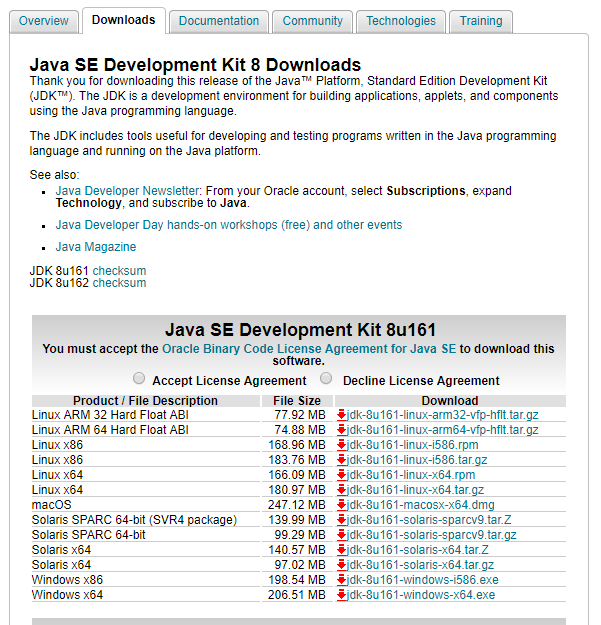Click download arrow icon beside jdk-8u161-linux-x64.rpm

341,475
